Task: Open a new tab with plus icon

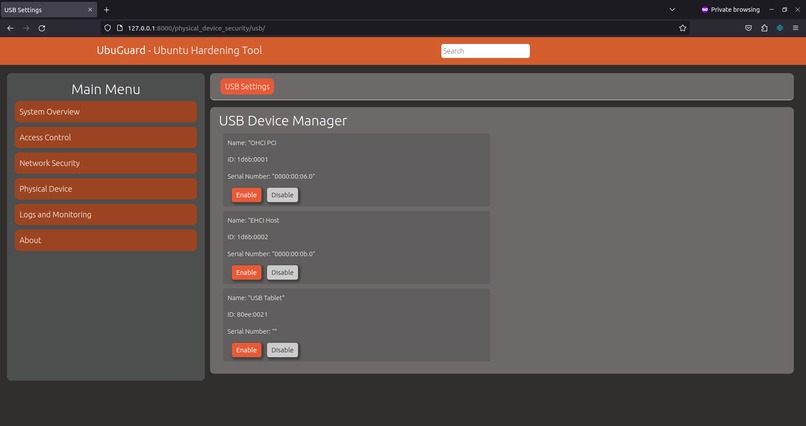Action: pyautogui.click(x=106, y=10)
